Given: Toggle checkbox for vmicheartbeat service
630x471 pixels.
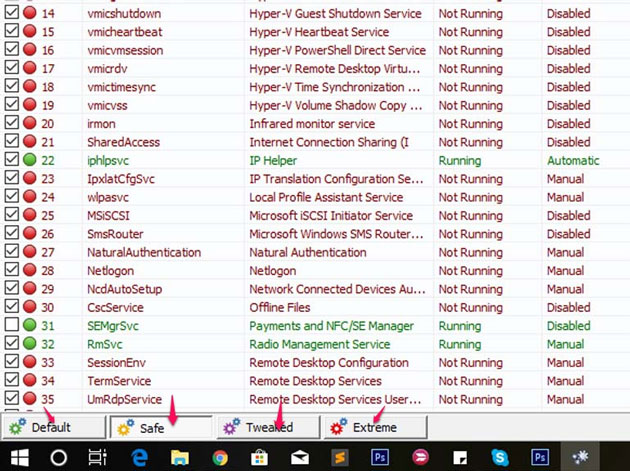Looking at the screenshot, I should click(12, 31).
